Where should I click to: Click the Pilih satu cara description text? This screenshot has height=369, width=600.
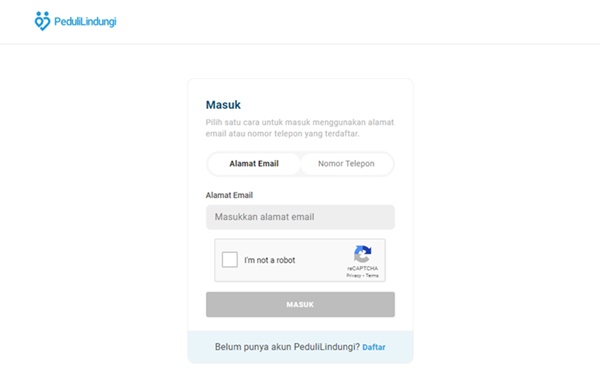point(300,128)
